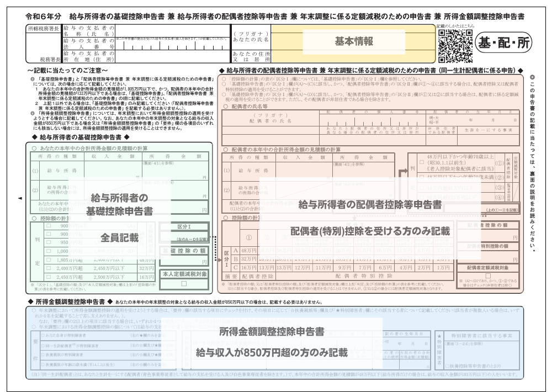Select the 全員記載 overlay label
This screenshot has width=557, height=392.
tap(119, 237)
